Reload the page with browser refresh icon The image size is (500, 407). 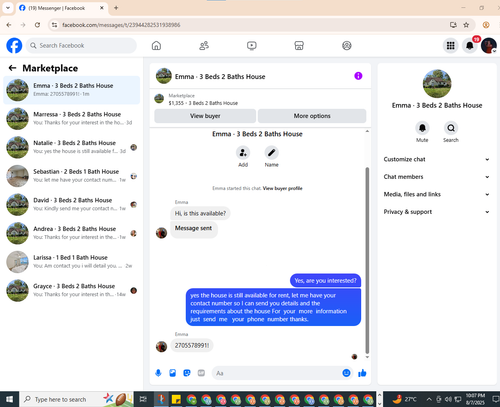click(37, 25)
